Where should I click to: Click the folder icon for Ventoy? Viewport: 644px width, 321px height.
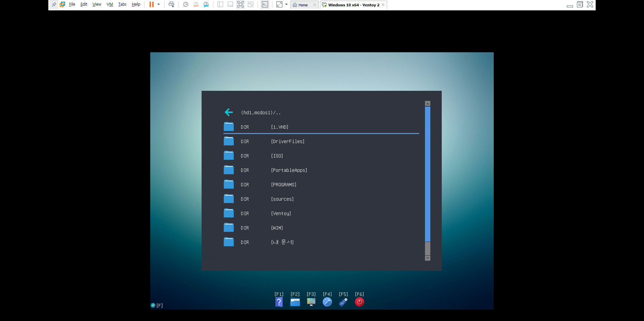click(x=229, y=213)
